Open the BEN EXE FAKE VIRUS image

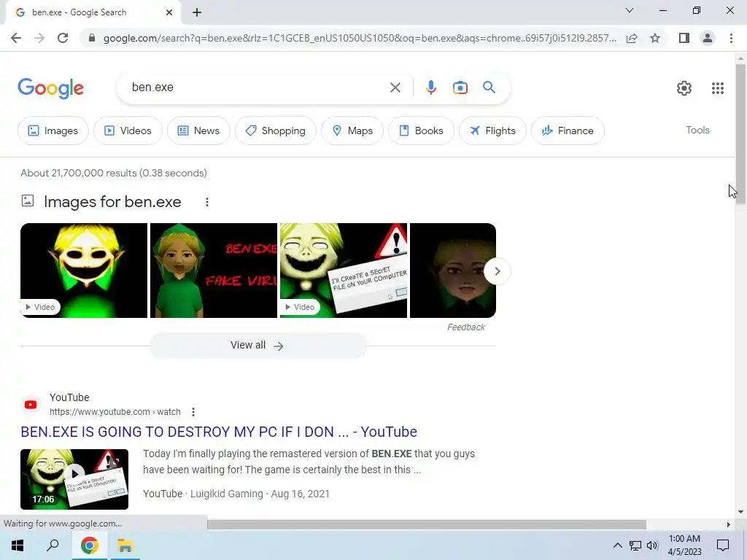(x=214, y=271)
